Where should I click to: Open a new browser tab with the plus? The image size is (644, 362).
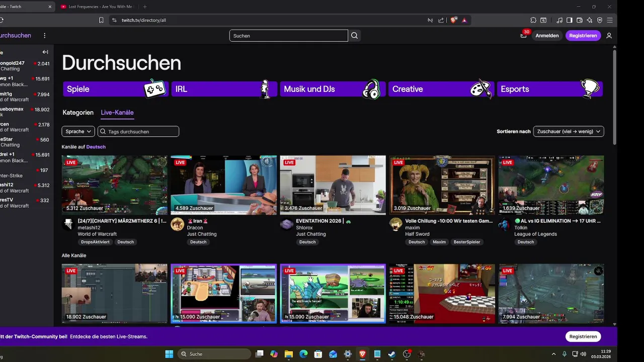(145, 7)
